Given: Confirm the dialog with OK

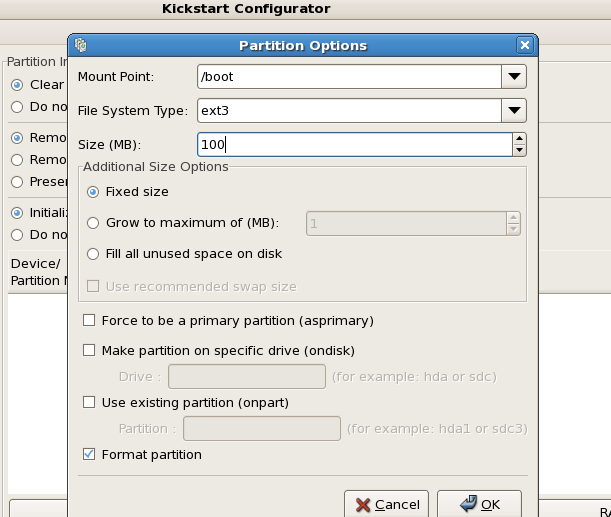Looking at the screenshot, I should point(479,504).
